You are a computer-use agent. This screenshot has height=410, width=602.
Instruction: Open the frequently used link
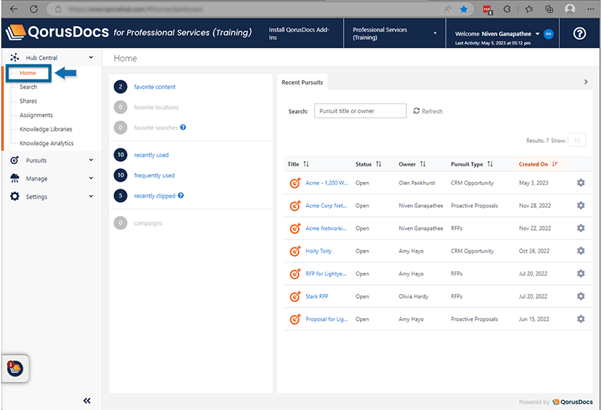pyautogui.click(x=154, y=175)
